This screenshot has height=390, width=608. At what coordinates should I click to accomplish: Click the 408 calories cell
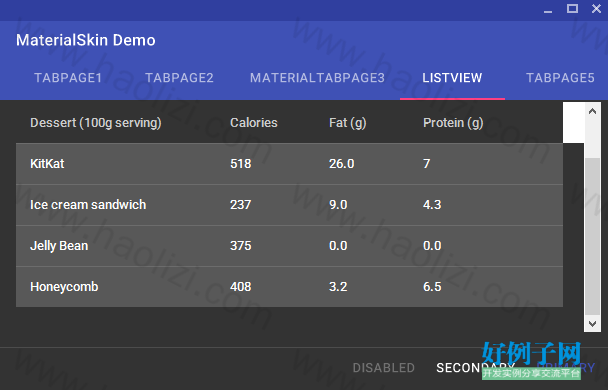(x=240, y=287)
